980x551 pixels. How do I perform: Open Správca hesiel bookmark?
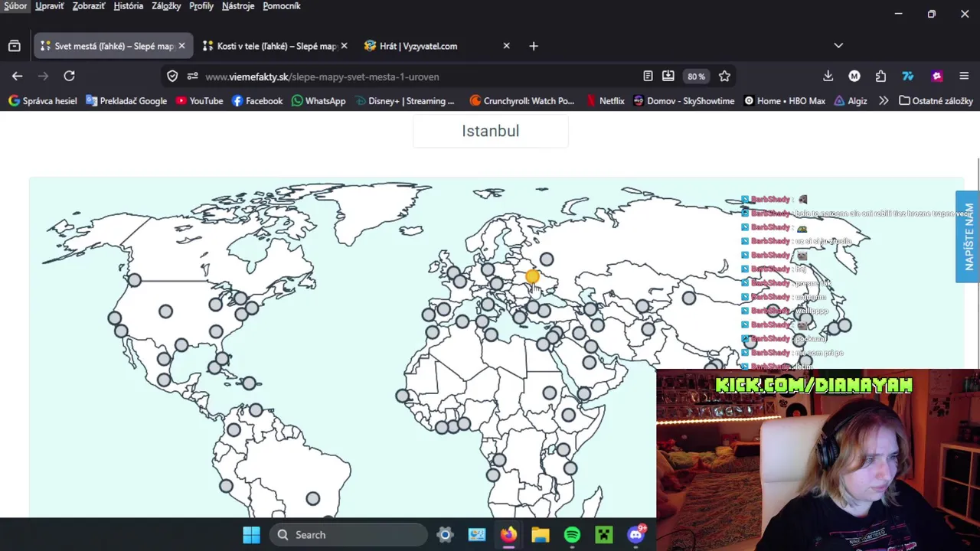[x=43, y=101]
